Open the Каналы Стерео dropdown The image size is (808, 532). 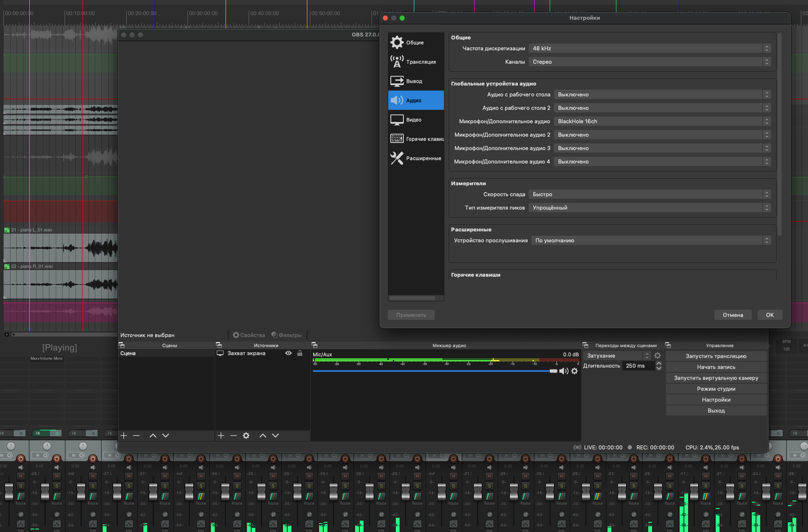tap(650, 62)
